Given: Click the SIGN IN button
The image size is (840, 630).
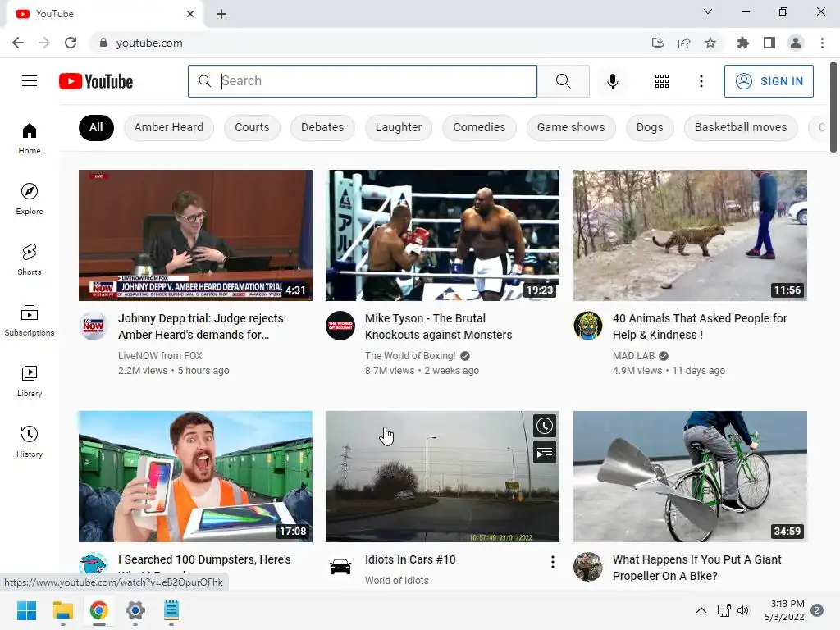Looking at the screenshot, I should coord(769,81).
